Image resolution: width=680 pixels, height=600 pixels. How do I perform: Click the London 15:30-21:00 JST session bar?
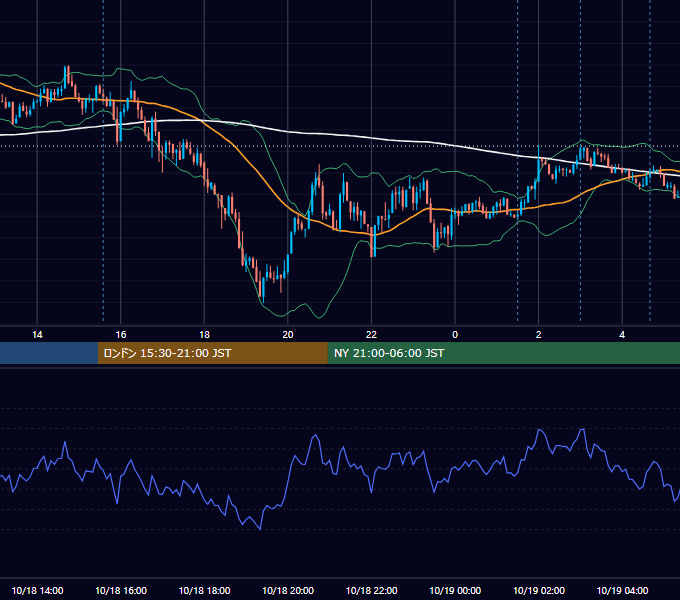pos(212,353)
